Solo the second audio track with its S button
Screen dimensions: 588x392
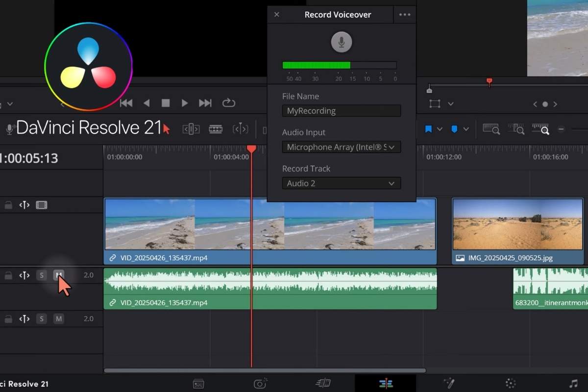[x=42, y=319]
